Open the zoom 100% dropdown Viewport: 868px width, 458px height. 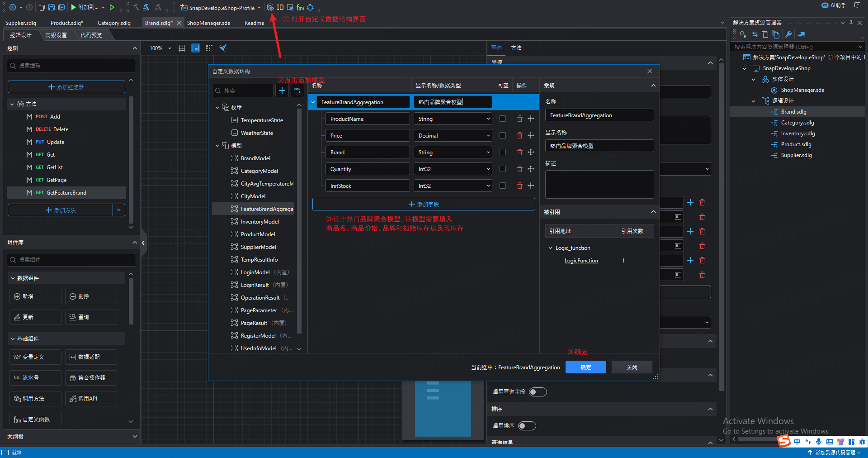coord(170,48)
